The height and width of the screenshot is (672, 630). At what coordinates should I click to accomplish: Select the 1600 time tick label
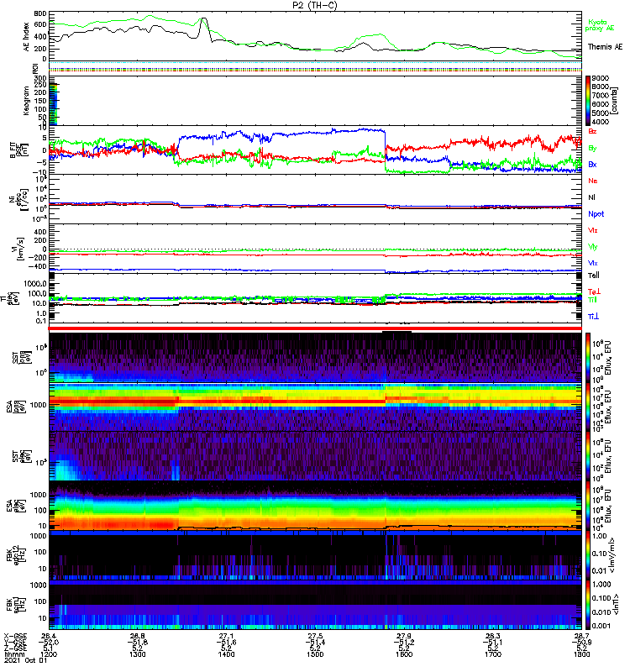coord(404,654)
